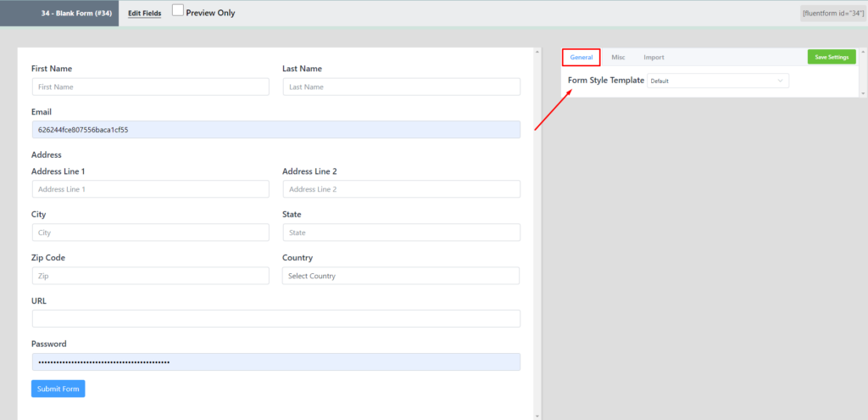Screen dimensions: 868x420
Task: Open the Form Style Template dropdown
Action: 718,81
